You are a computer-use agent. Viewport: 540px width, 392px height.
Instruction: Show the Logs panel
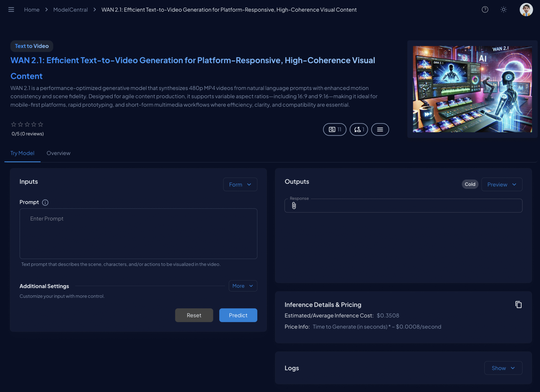click(x=503, y=368)
